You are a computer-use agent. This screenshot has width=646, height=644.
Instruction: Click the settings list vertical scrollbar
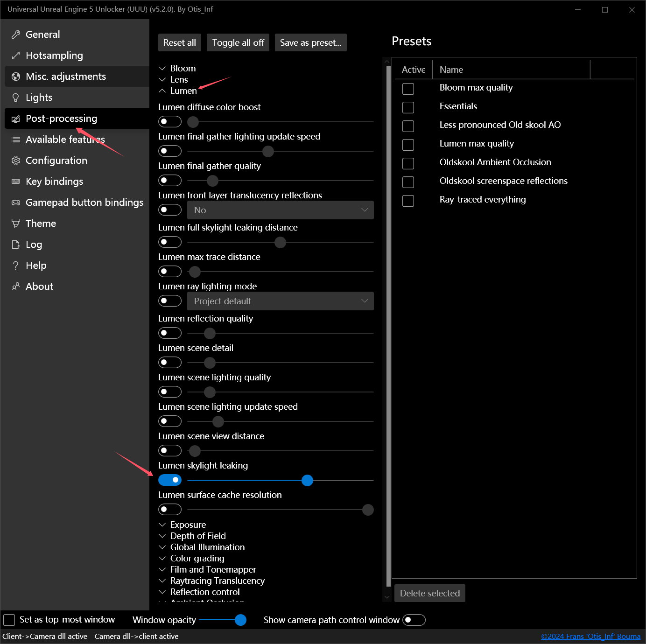click(388, 327)
